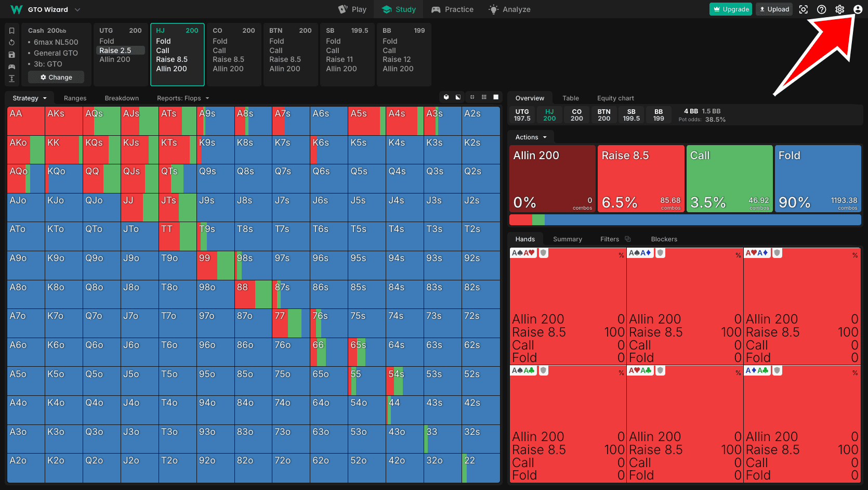Open the settings gear icon
This screenshot has width=868, height=490.
(x=839, y=9)
